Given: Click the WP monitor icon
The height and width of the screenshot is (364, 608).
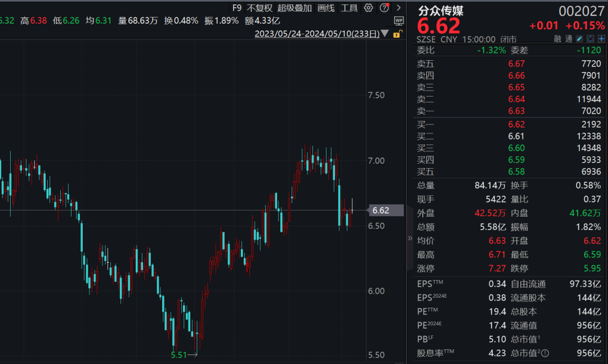Looking at the screenshot, I should (x=399, y=21).
